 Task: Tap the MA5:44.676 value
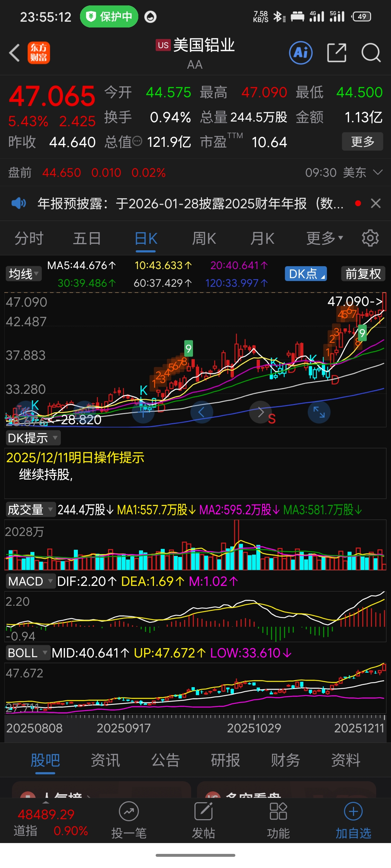coord(81,265)
